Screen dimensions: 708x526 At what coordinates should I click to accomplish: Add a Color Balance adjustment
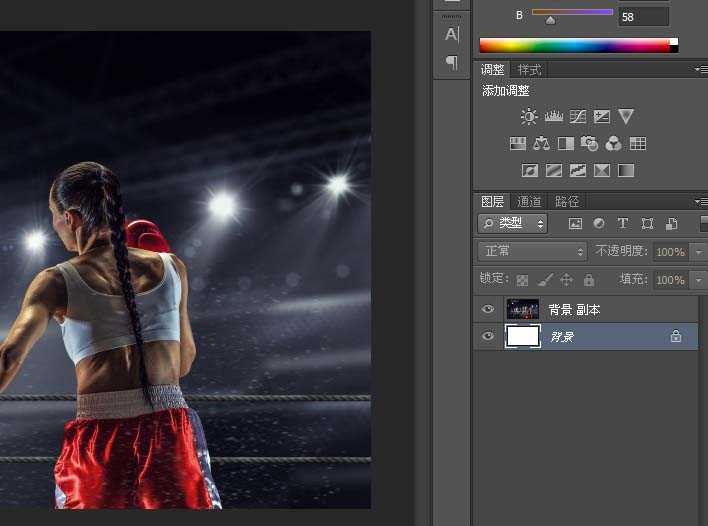(541, 144)
